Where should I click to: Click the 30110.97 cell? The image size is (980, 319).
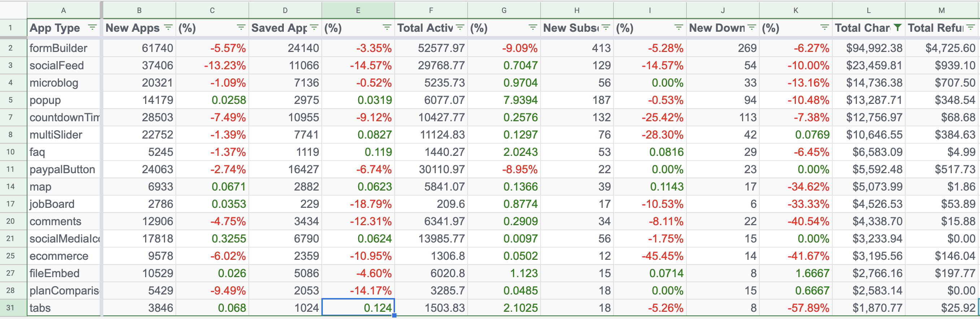pos(431,169)
